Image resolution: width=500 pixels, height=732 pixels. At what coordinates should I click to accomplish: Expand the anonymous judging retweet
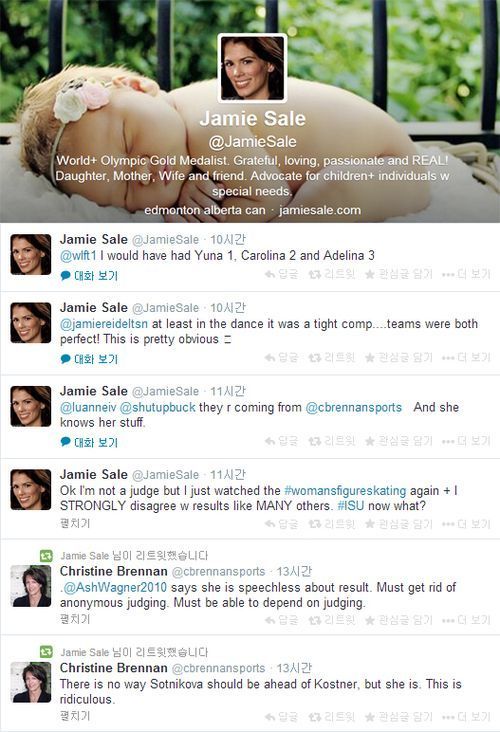(75, 619)
